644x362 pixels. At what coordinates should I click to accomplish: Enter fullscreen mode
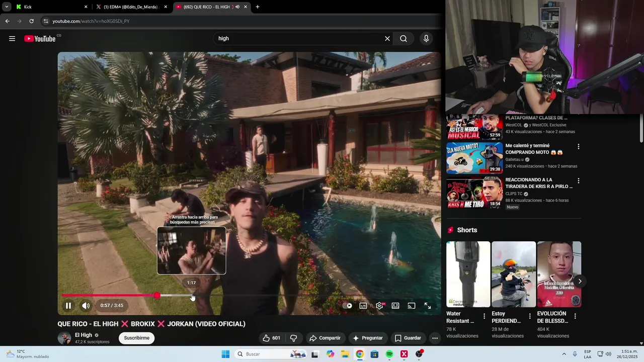click(428, 306)
